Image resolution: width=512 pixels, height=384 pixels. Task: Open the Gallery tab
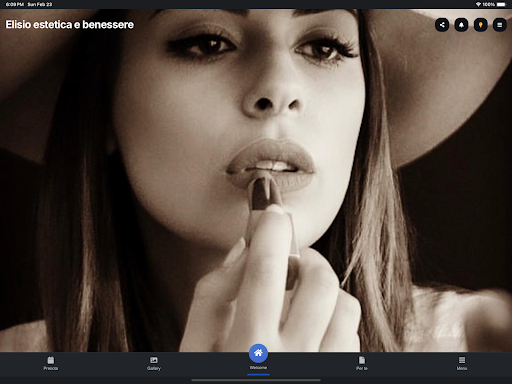pos(154,363)
